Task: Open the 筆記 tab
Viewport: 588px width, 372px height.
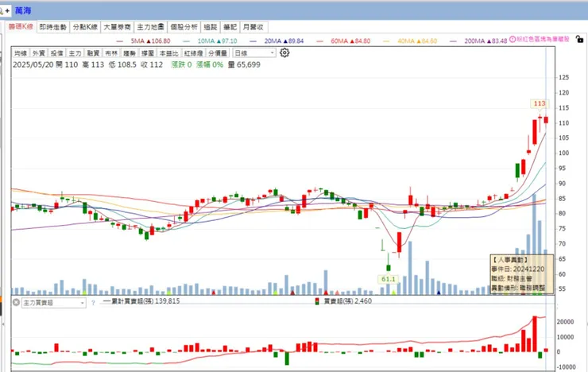Action: [230, 27]
